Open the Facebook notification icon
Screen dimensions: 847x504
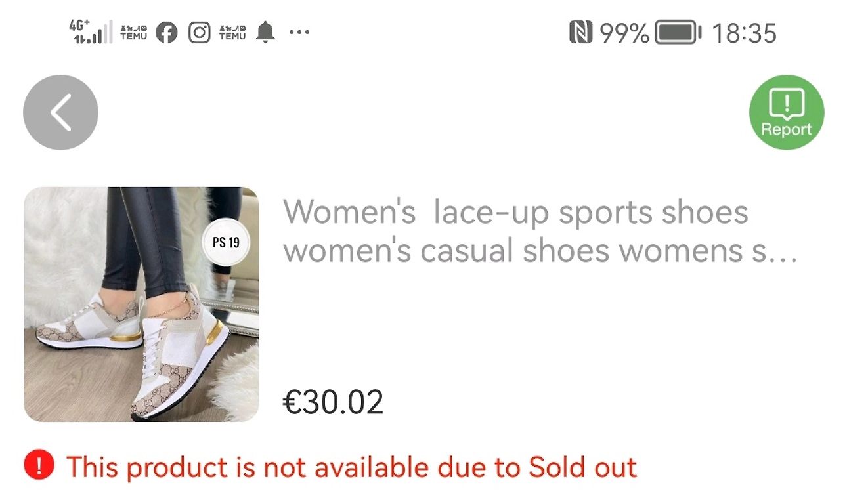pos(167,32)
